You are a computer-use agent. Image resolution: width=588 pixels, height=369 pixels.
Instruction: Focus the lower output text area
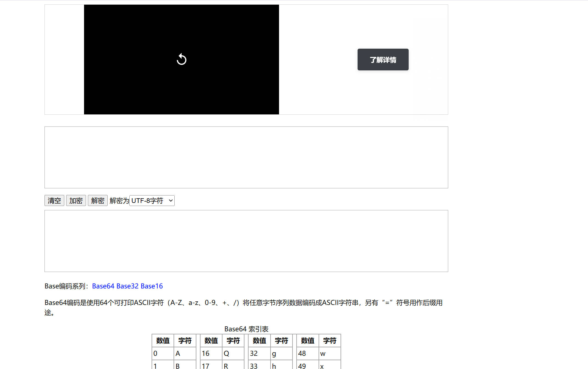[x=246, y=241]
